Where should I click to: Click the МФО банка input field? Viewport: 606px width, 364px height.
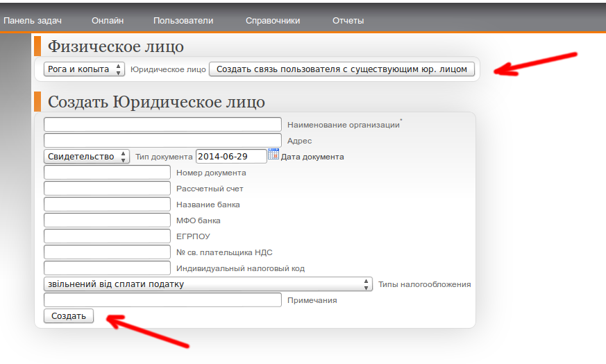[x=107, y=220]
